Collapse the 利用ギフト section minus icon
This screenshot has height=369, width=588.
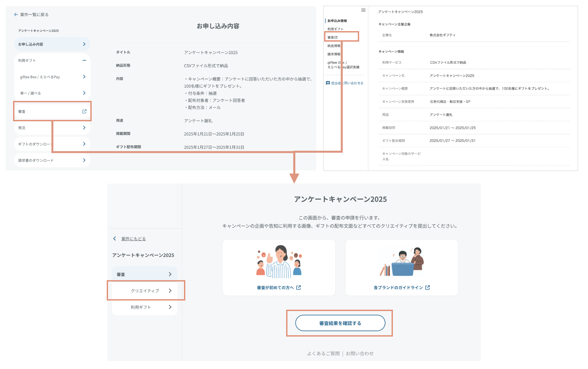tap(84, 60)
